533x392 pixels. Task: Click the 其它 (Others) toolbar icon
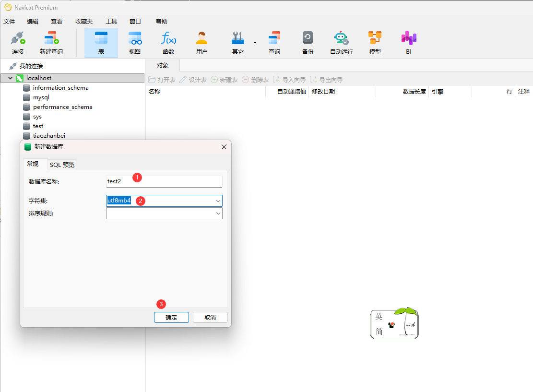pyautogui.click(x=238, y=43)
